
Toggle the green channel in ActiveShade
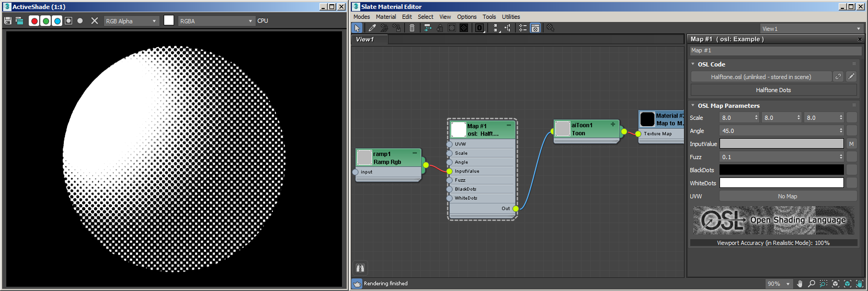click(x=45, y=21)
